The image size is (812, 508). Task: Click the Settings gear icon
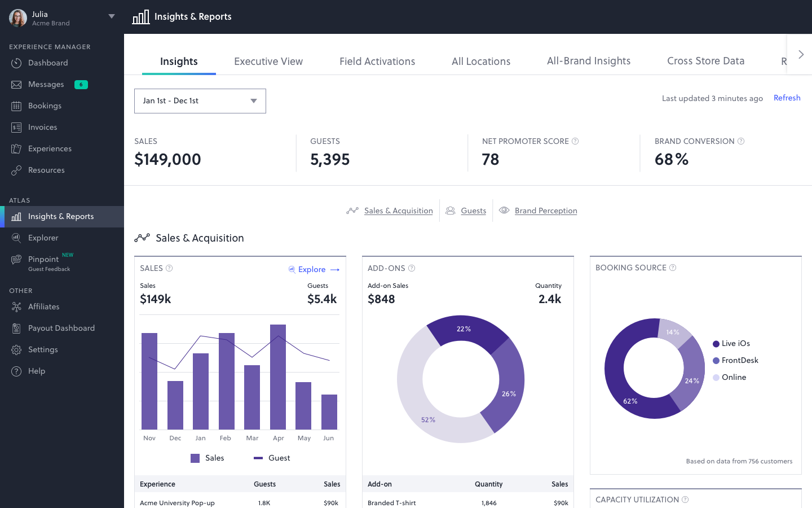pos(17,349)
